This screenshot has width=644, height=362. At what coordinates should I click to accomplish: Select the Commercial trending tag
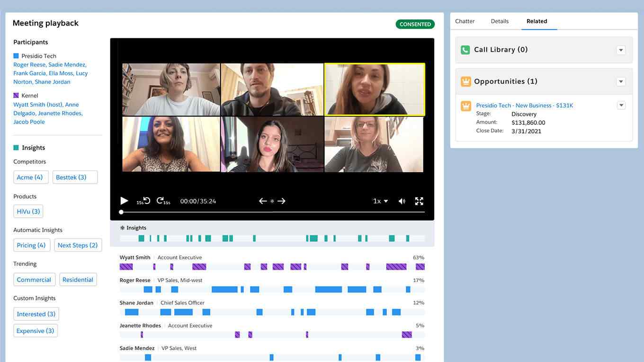click(34, 280)
